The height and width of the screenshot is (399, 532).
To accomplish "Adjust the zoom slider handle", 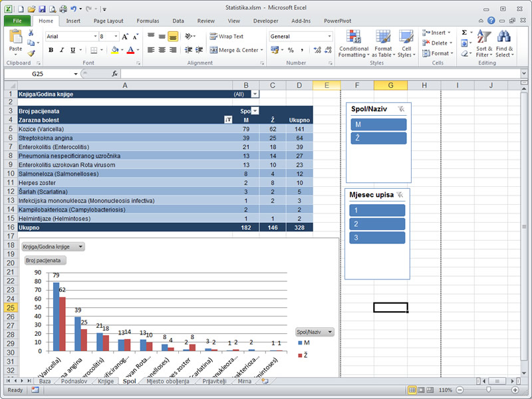I will pos(488,390).
